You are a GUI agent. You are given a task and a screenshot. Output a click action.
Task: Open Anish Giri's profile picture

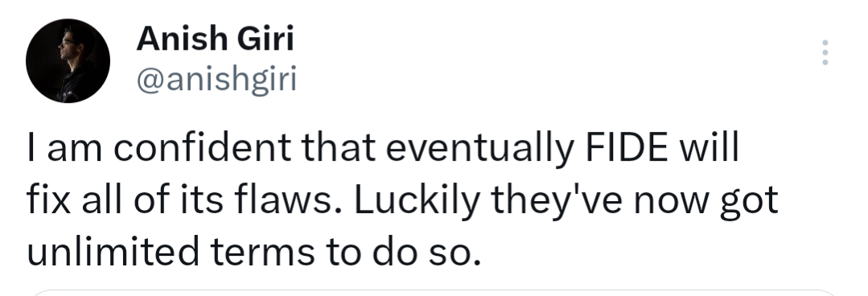click(x=68, y=61)
